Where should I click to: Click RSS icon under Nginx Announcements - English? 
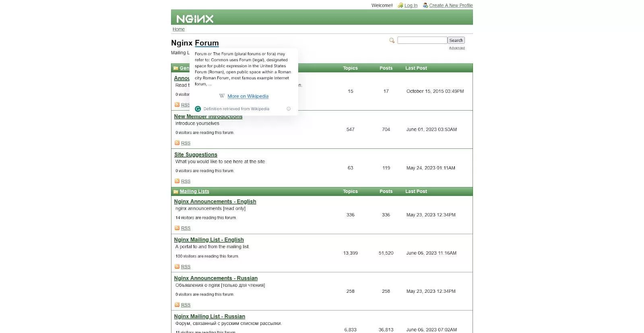click(x=177, y=228)
